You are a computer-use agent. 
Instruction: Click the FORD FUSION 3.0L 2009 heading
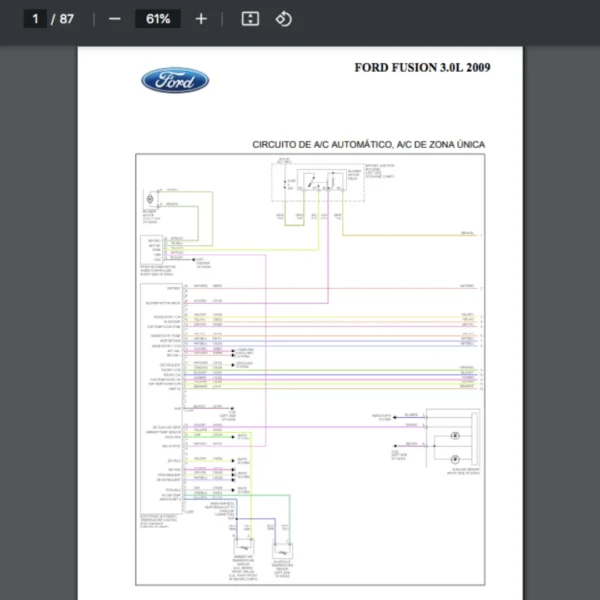tap(422, 67)
